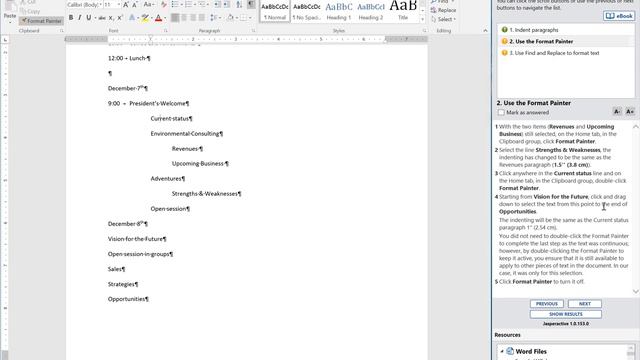Screen dimensions: 640x360
Task: Open Change Case dropdown
Action: click(x=149, y=5)
